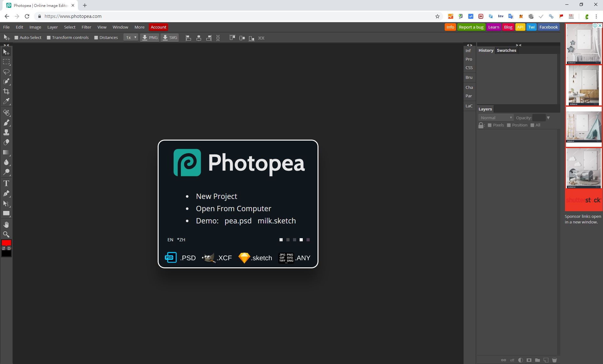Image resolution: width=603 pixels, height=364 pixels.
Task: Select the Eyedropper tool
Action: pos(6,101)
